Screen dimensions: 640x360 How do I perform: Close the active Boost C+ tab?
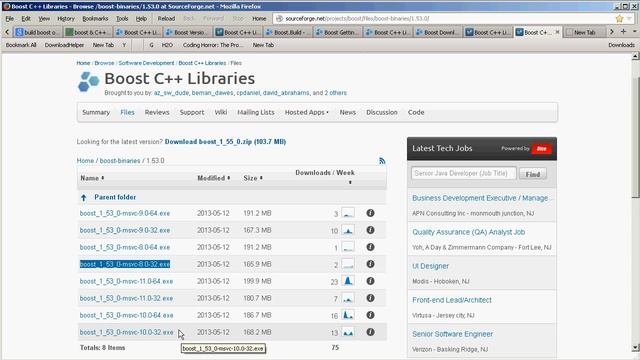(x=557, y=32)
